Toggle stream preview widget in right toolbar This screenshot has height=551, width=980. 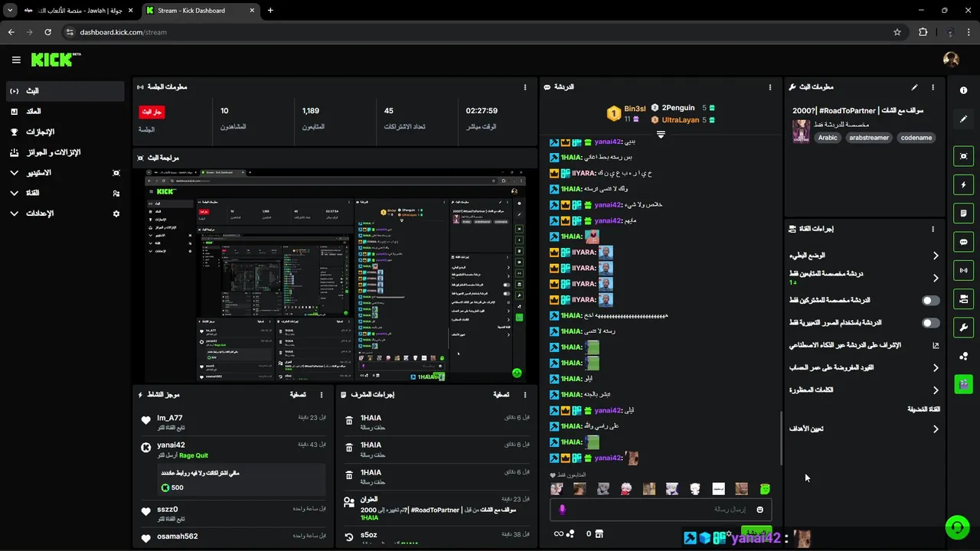coord(963,156)
